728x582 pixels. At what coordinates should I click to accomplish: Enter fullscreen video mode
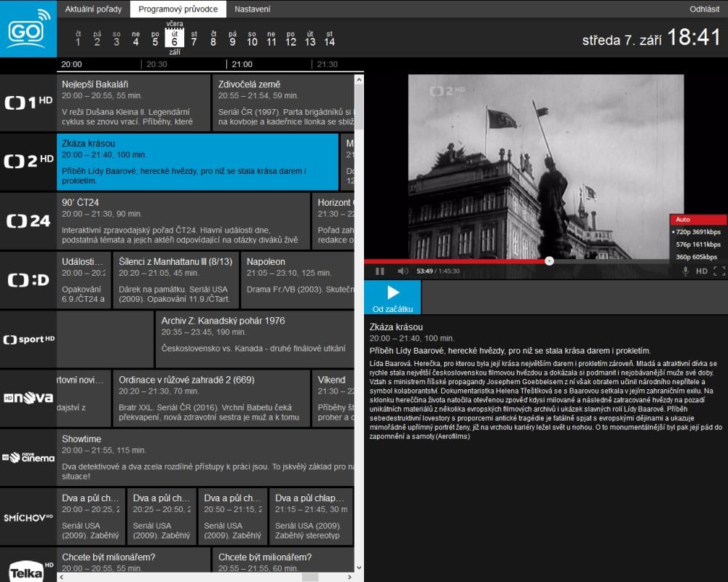point(719,271)
